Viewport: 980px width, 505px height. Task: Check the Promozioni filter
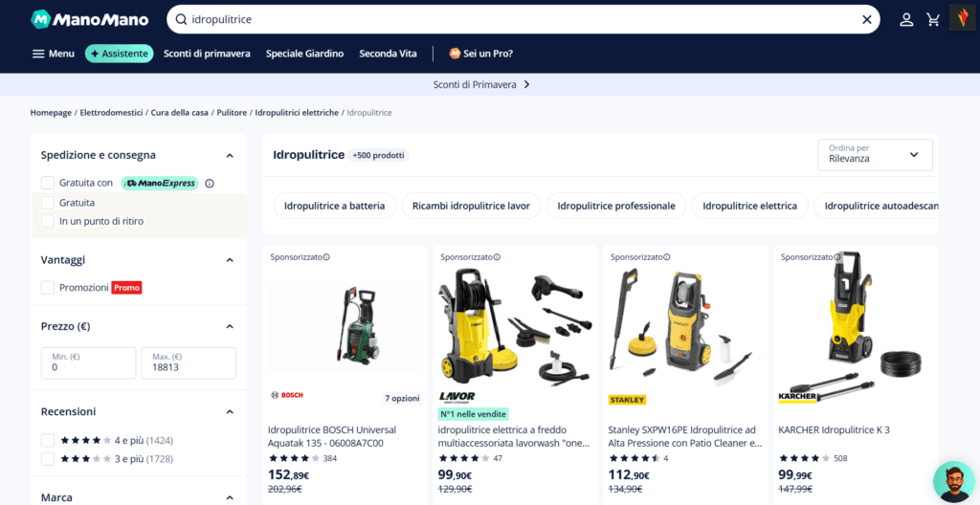click(x=48, y=288)
